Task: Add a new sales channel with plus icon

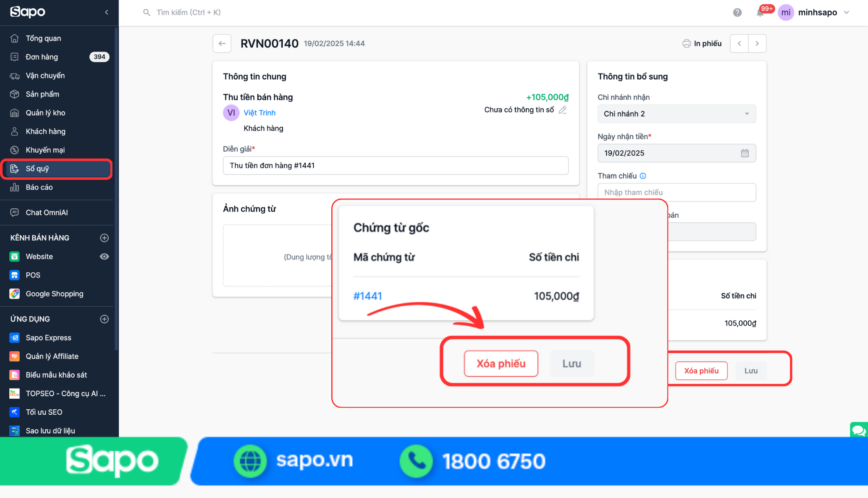Action: pyautogui.click(x=104, y=238)
